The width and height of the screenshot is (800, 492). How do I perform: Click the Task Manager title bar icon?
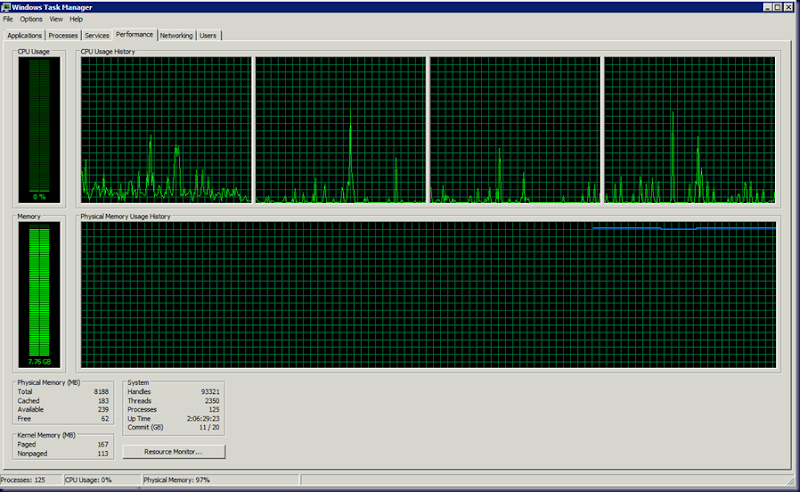point(6,7)
